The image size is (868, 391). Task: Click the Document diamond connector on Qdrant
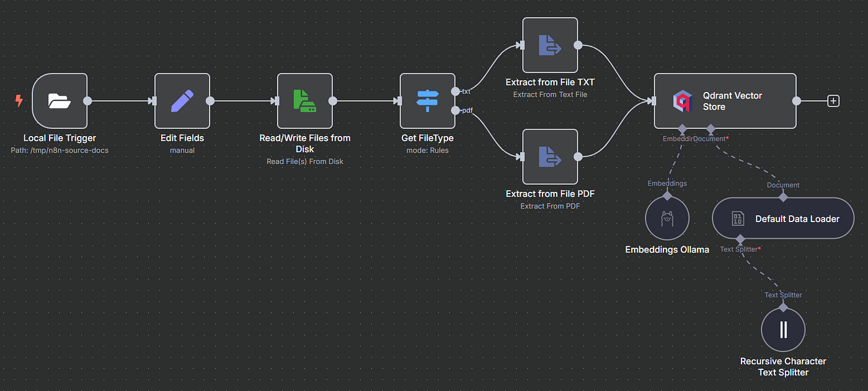click(711, 129)
